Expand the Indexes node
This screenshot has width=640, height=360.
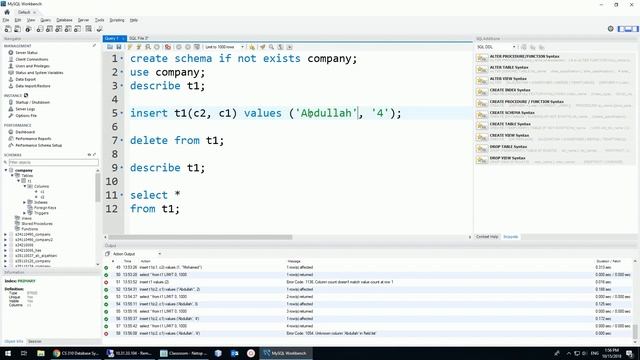pyautogui.click(x=24, y=202)
